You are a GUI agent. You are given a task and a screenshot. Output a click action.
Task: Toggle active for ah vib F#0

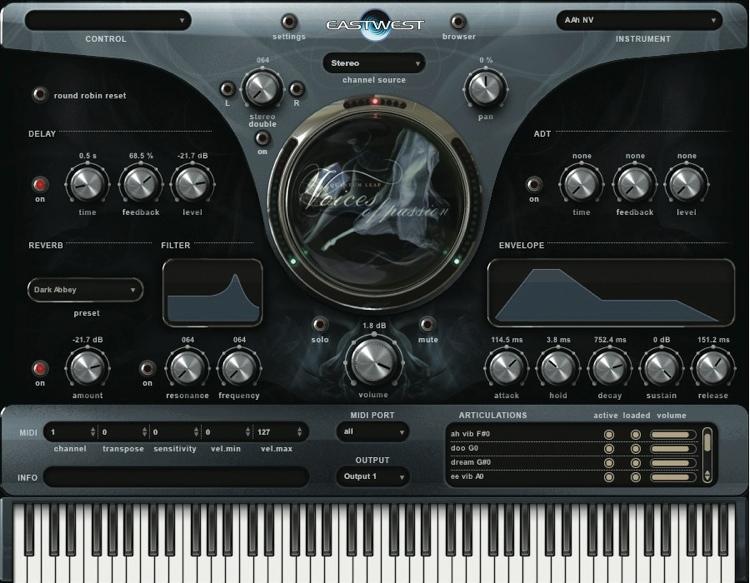(x=609, y=434)
